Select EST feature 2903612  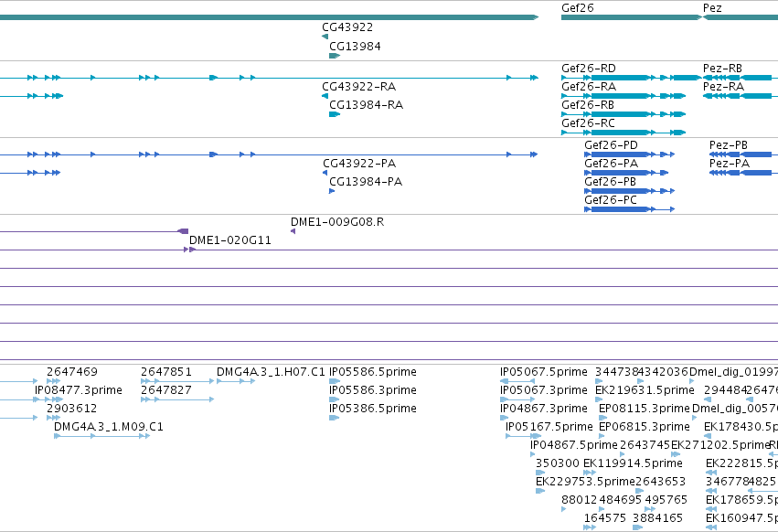point(54,418)
